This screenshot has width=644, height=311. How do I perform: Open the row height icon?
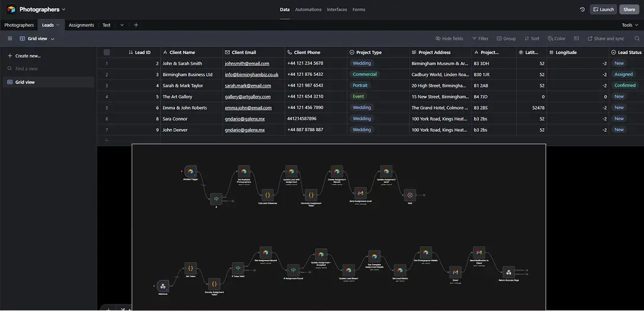point(576,39)
